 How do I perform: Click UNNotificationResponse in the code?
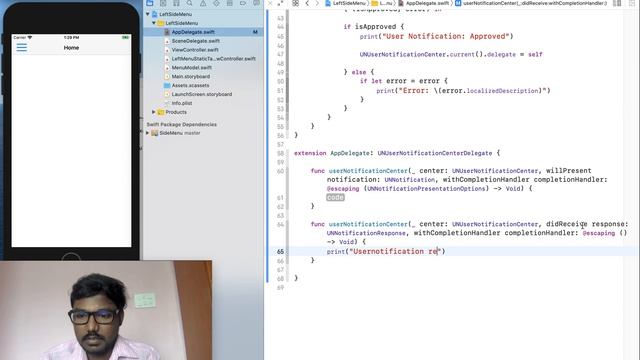366,233
